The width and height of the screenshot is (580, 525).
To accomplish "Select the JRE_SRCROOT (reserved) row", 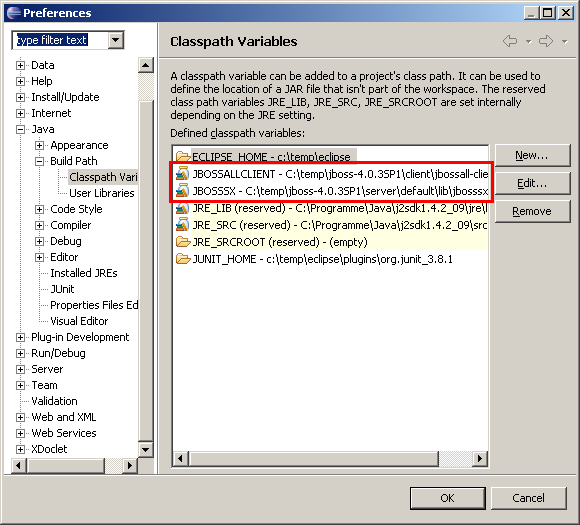I will click(x=331, y=242).
